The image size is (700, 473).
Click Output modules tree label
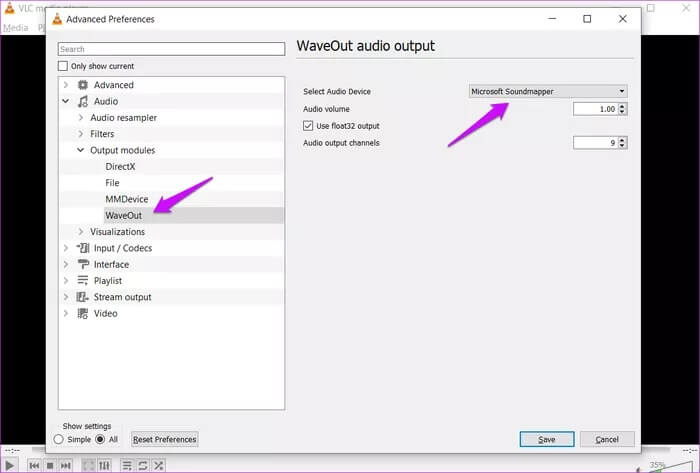pyautogui.click(x=123, y=150)
